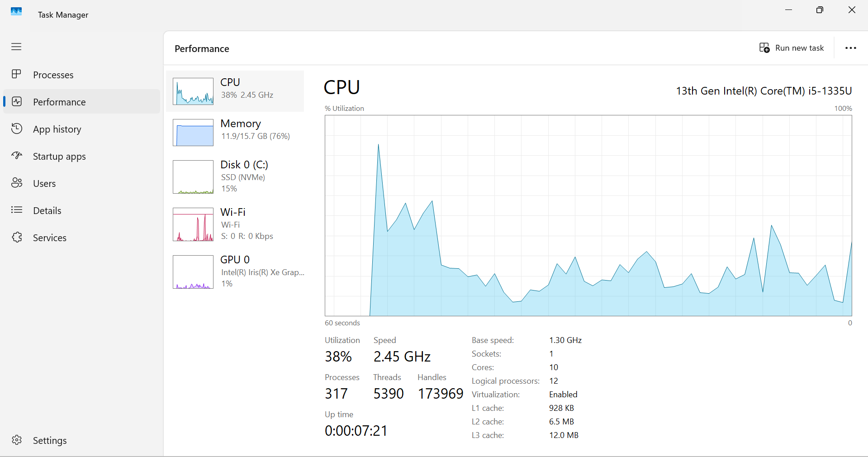Viewport: 868px width, 457px height.
Task: Select the Disk 0 (C:) graph thumbnail
Action: tap(193, 177)
